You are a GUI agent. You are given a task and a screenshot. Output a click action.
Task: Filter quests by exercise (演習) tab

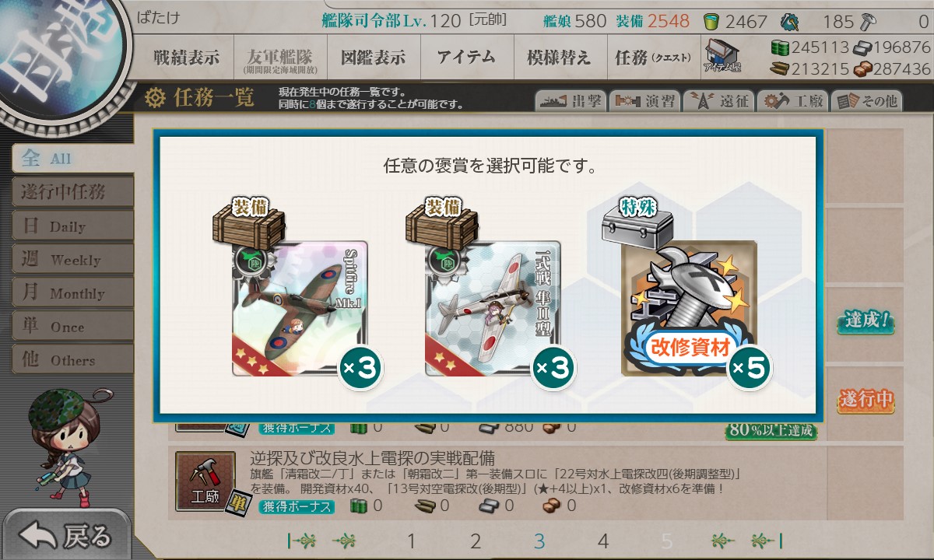click(644, 101)
